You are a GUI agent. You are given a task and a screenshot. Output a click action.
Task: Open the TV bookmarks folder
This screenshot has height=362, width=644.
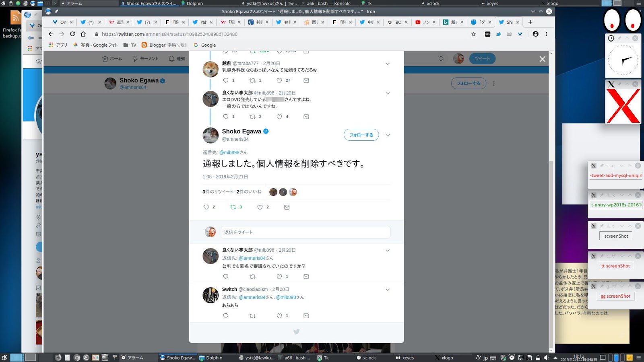[x=130, y=45]
